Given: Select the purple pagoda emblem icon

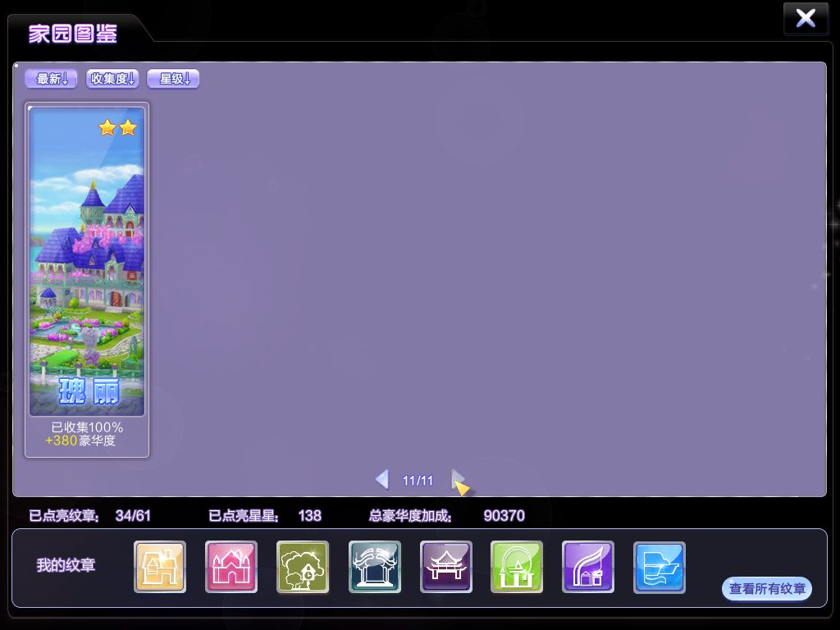Looking at the screenshot, I should 445,567.
